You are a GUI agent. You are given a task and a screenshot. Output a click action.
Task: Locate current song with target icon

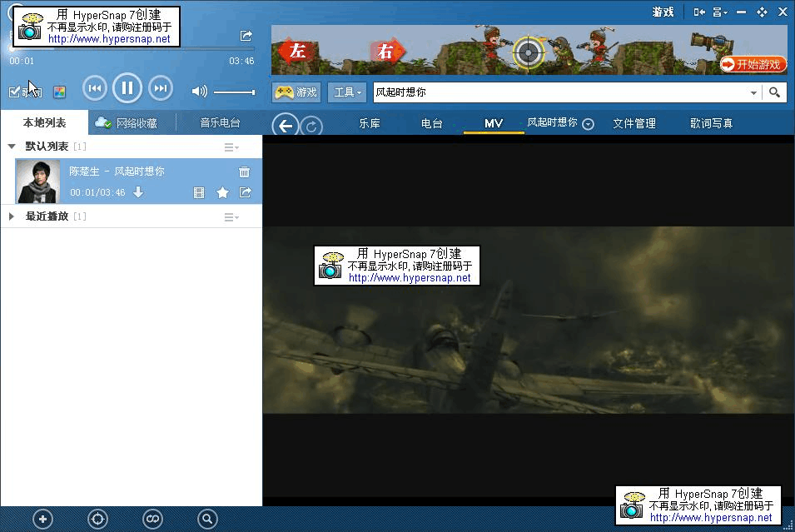pos(98,519)
